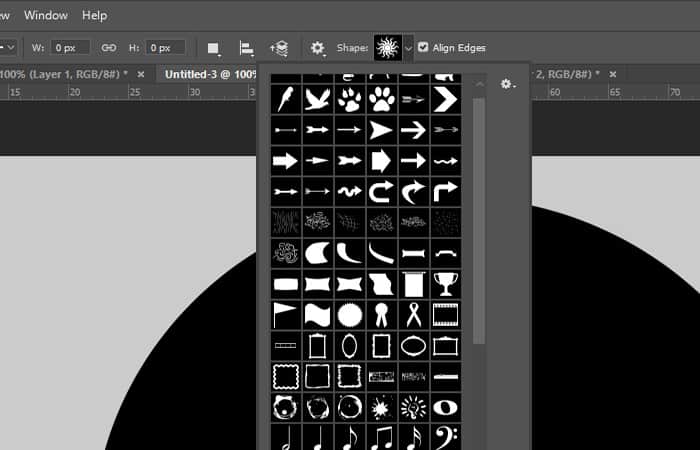Select the award rosette ribbon shape
700x450 pixels.
tap(381, 315)
